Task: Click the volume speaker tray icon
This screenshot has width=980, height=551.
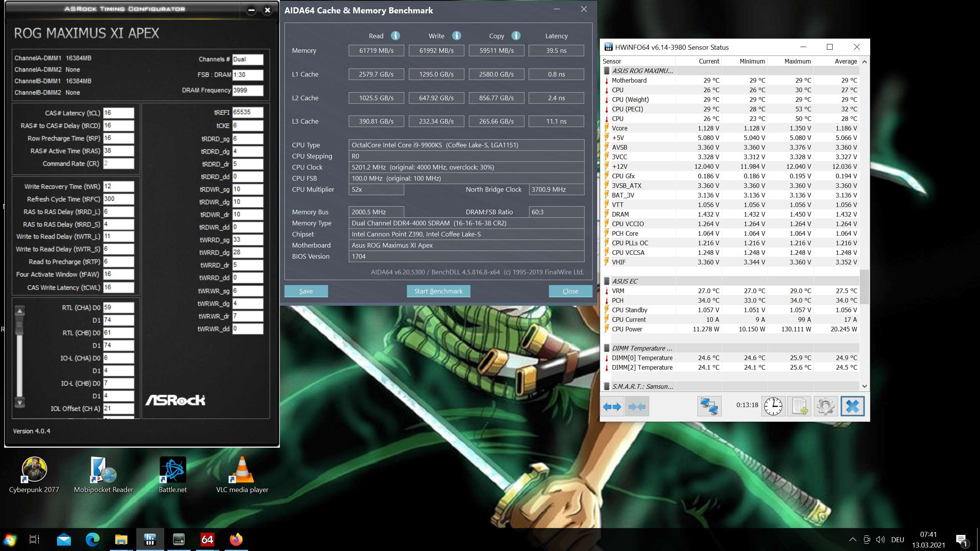Action: point(880,540)
